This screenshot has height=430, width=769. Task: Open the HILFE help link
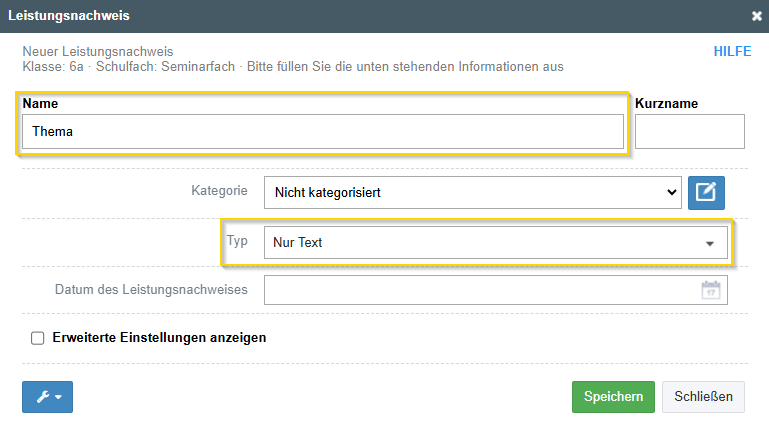732,51
